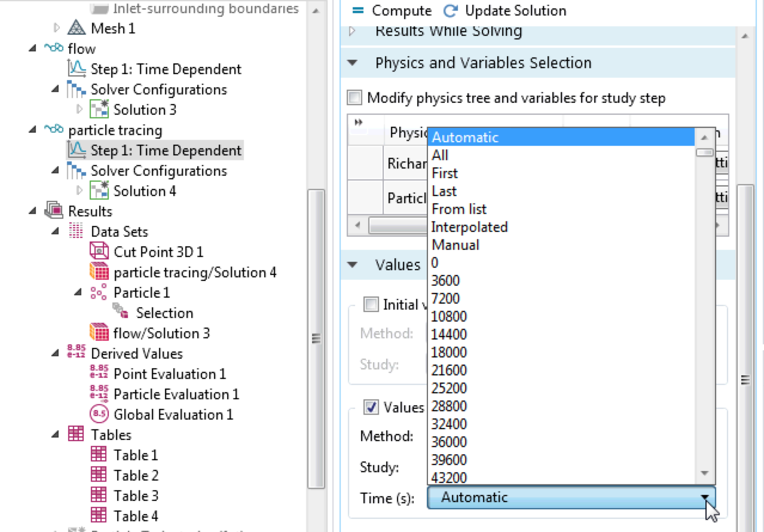The image size is (764, 532).
Task: Click the flow/Solution 3 dataset icon
Action: 99,333
